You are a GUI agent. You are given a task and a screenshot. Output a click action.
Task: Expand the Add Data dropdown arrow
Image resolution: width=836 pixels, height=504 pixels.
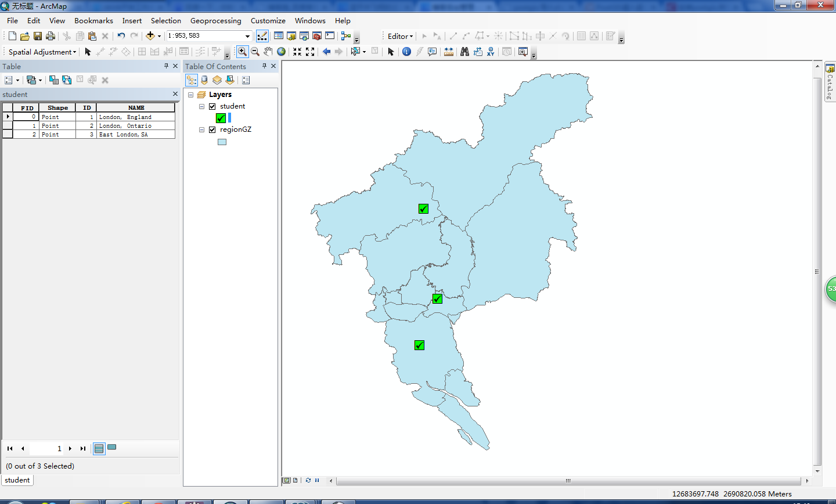click(159, 36)
